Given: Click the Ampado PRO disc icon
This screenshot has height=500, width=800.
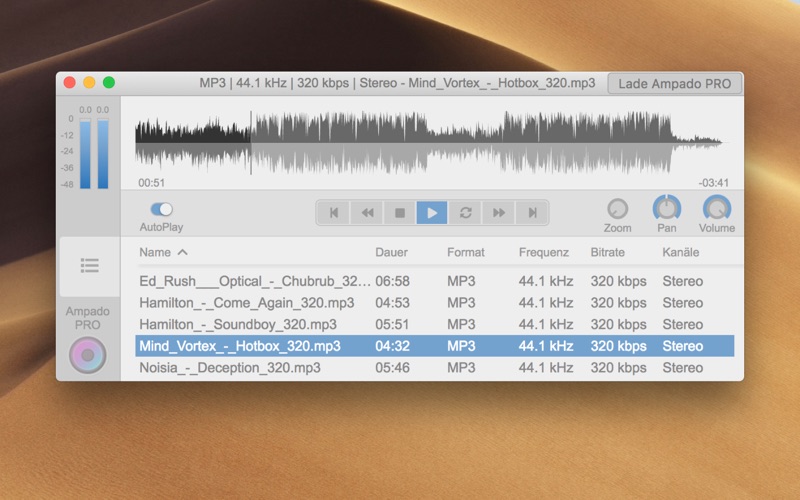Looking at the screenshot, I should [88, 356].
